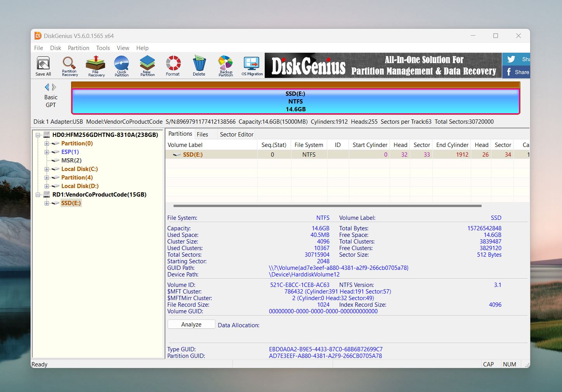This screenshot has width=562, height=392.
Task: Click the File System column header
Action: coord(309,145)
